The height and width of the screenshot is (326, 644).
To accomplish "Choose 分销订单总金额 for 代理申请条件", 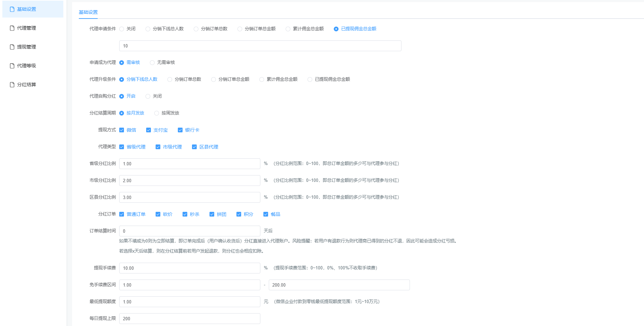I will point(240,29).
